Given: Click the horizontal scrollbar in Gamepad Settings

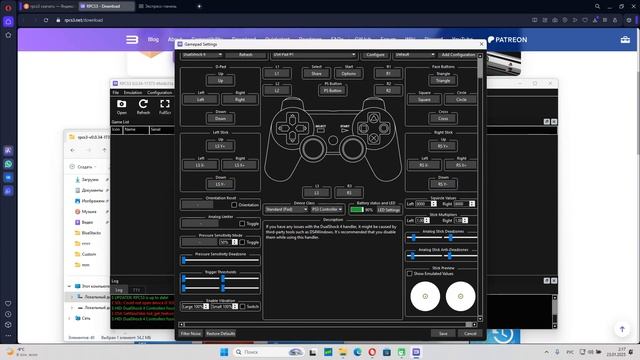Looking at the screenshot, I should point(328,324).
